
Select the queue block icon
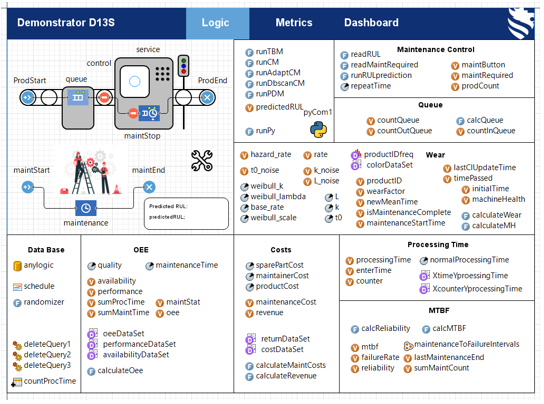click(x=78, y=98)
